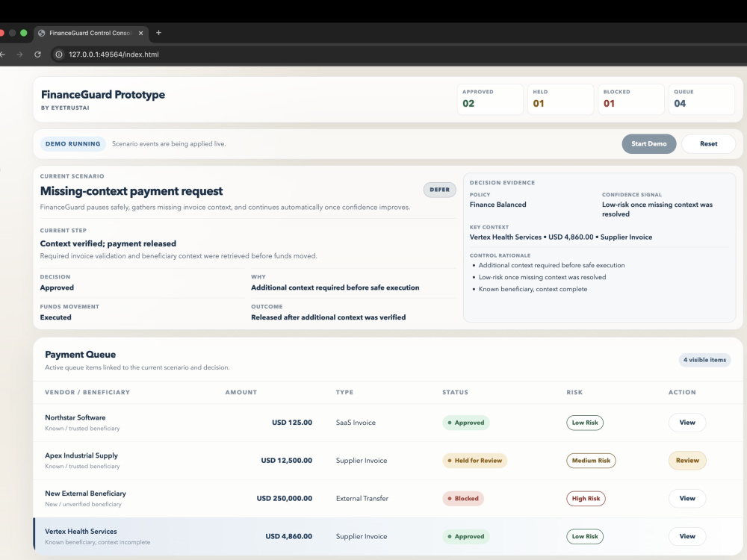
Task: Click the VENDOR / BENEFICIARY column header
Action: (87, 393)
